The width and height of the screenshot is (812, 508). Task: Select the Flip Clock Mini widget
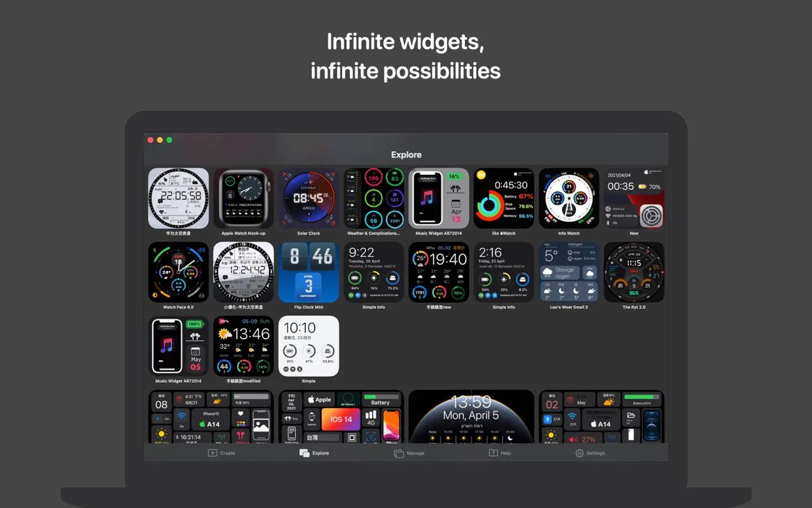coord(308,272)
